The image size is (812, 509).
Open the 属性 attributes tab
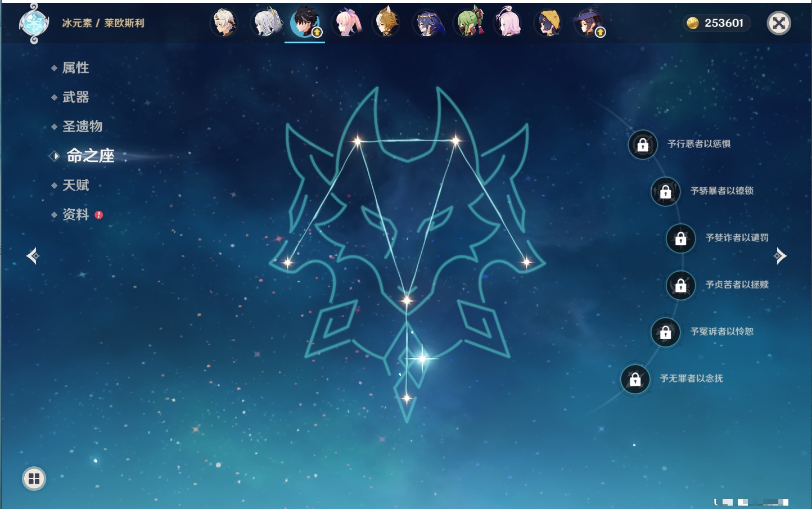(x=75, y=68)
